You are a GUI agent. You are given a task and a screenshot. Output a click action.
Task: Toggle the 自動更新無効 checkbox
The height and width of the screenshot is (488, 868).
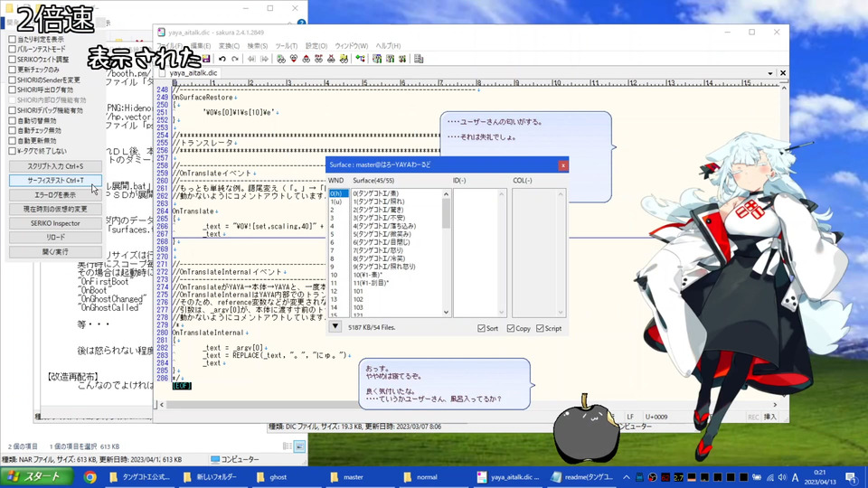(12, 141)
